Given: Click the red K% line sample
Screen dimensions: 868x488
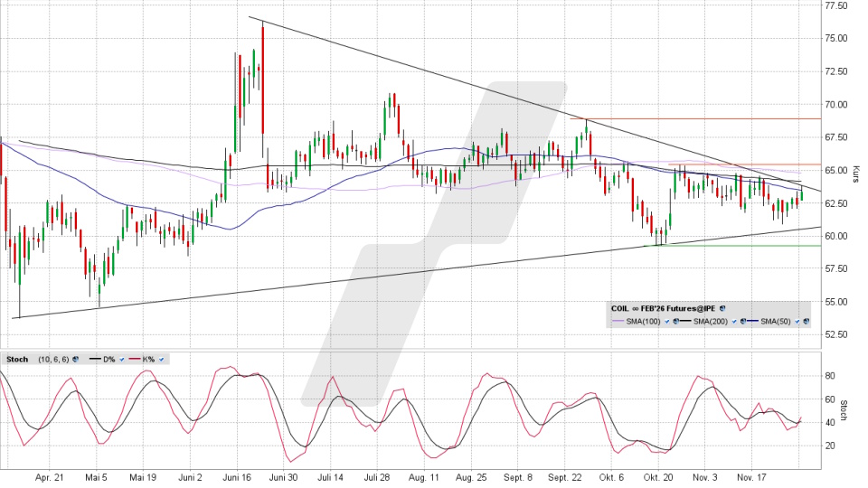Looking at the screenshot, I should pyautogui.click(x=135, y=359).
